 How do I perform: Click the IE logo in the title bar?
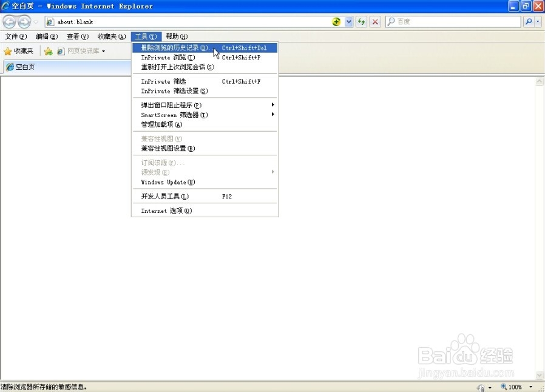(x=5, y=6)
